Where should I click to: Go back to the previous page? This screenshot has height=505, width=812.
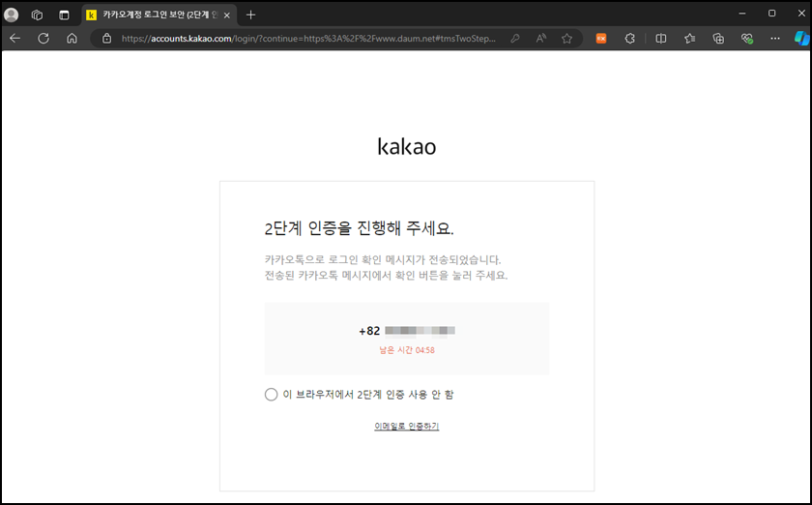click(x=15, y=39)
